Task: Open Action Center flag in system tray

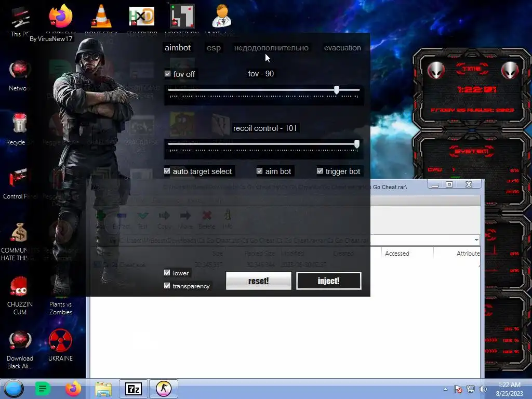Action: 458,389
